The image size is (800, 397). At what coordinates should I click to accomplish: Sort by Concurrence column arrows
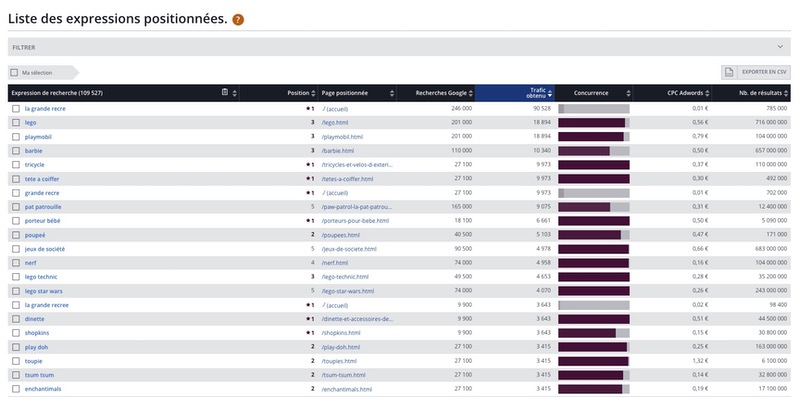point(628,93)
